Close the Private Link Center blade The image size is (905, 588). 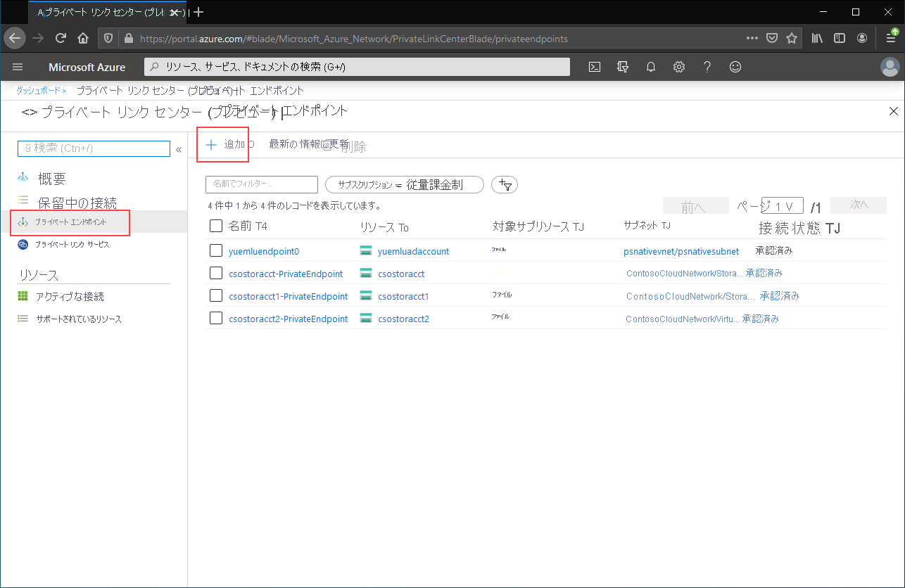(x=894, y=111)
